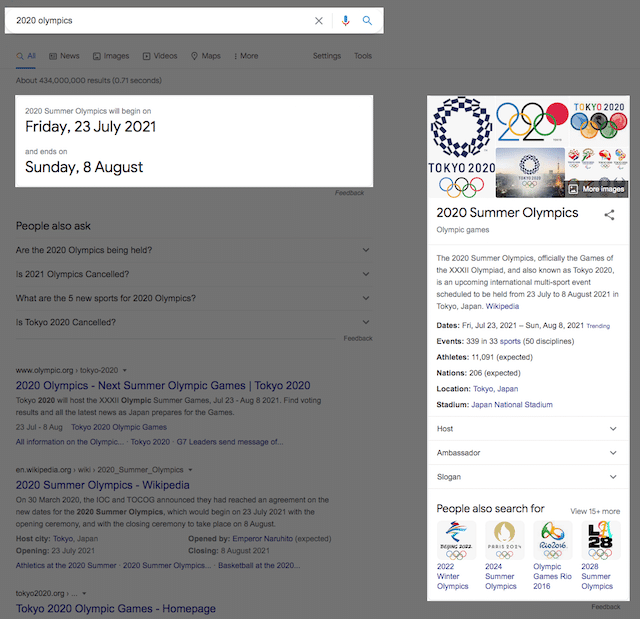Click the share icon beside 2020 Summer Olympics
The width and height of the screenshot is (640, 619).
click(x=609, y=215)
